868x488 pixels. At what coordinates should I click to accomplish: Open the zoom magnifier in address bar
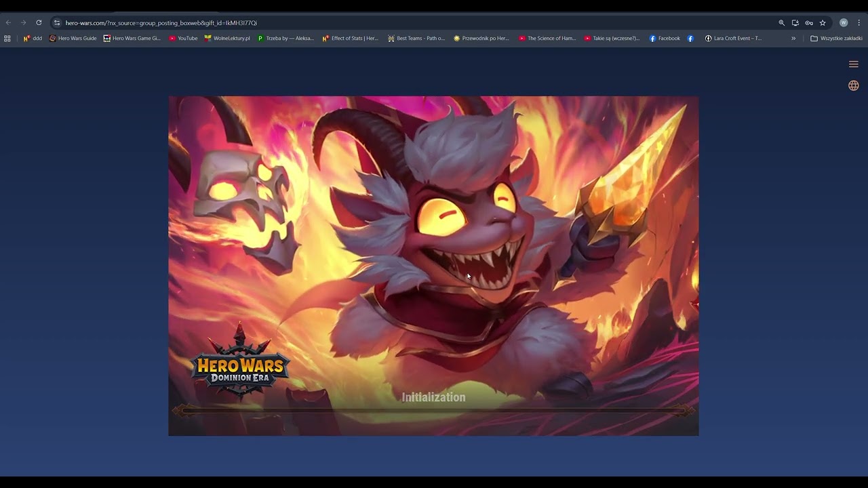[781, 22]
